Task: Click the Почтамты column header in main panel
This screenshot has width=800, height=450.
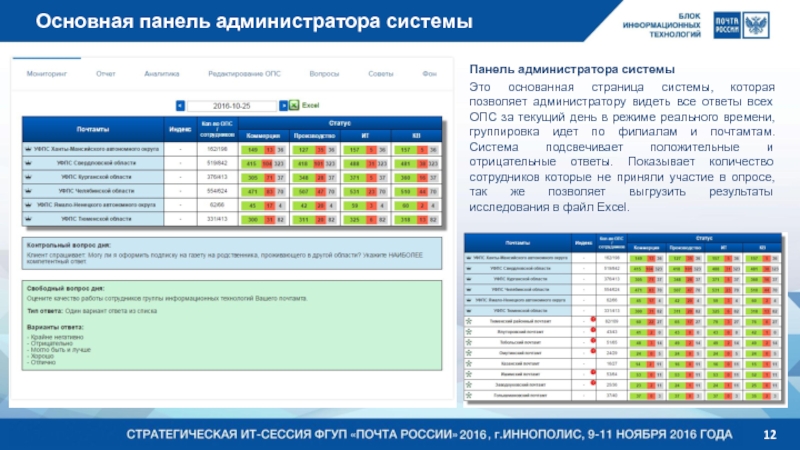Action: click(93, 130)
